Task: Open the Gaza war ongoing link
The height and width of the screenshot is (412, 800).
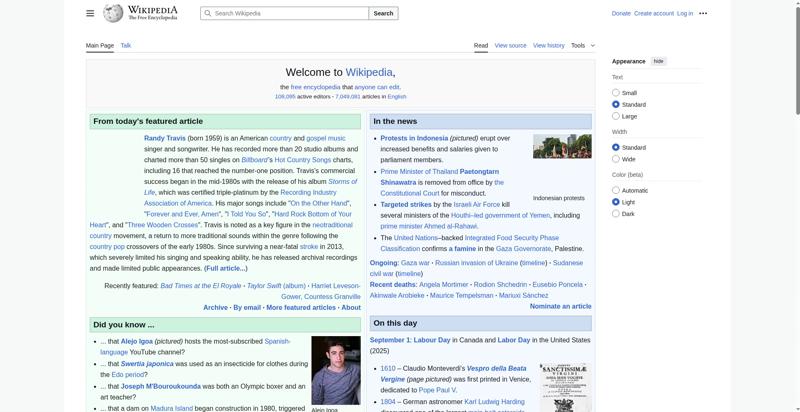Action: (415, 263)
